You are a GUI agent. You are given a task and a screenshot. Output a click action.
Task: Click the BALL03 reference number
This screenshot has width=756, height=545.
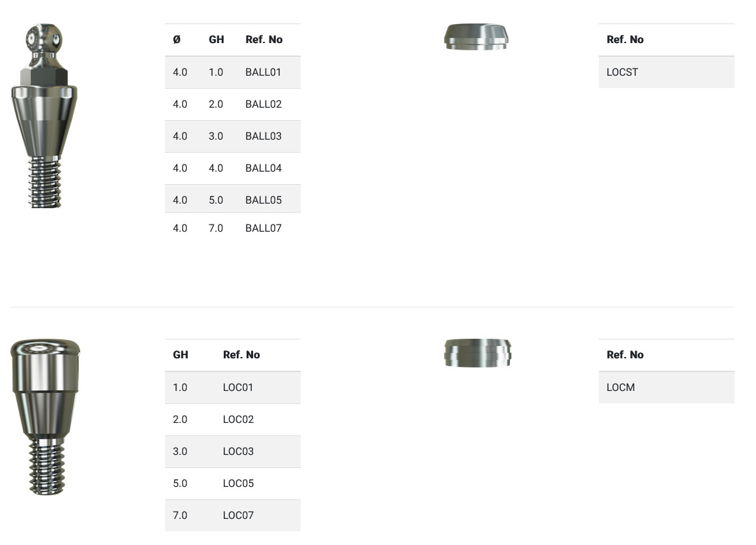coord(264,136)
